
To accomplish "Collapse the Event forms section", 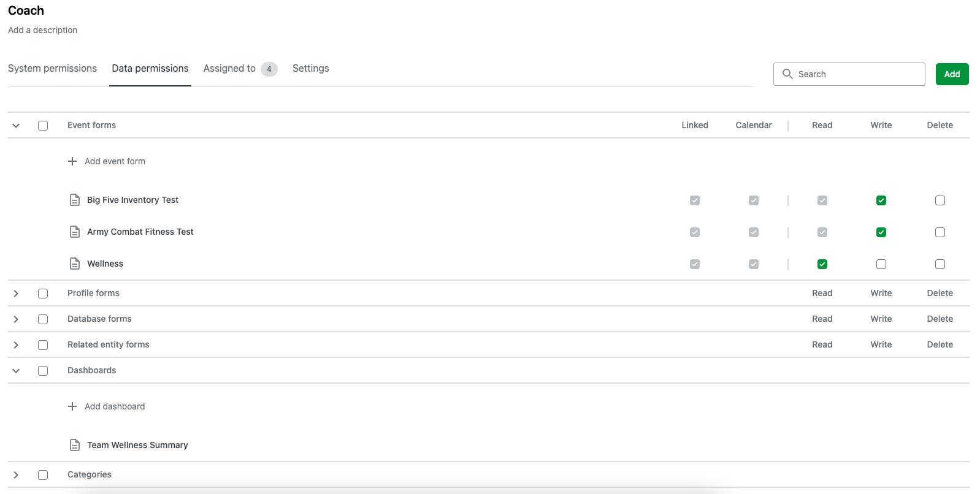I will point(16,126).
